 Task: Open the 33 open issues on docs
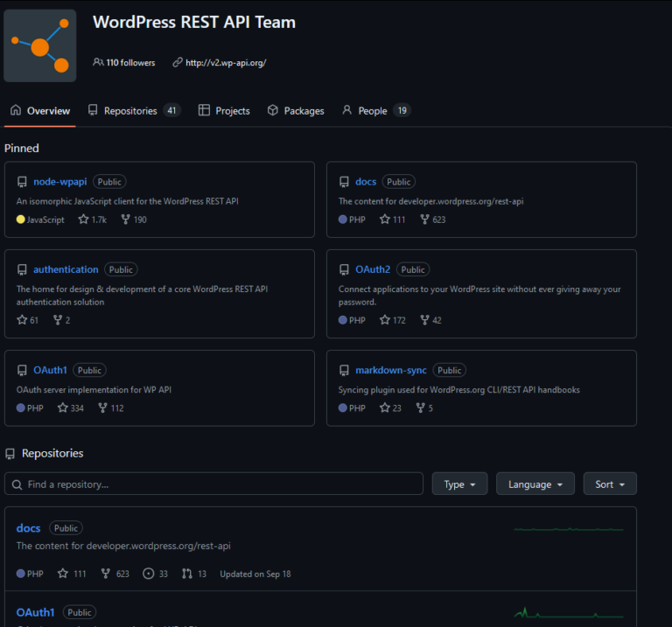155,574
